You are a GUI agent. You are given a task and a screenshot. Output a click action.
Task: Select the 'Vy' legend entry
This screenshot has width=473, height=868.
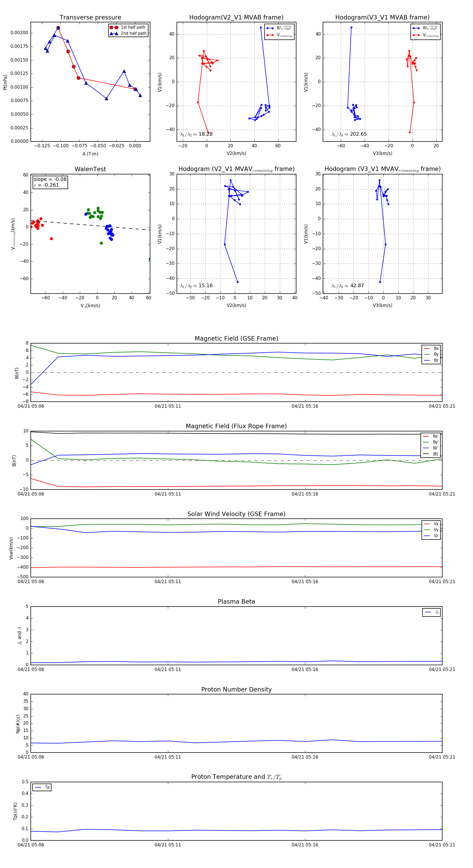tap(431, 530)
